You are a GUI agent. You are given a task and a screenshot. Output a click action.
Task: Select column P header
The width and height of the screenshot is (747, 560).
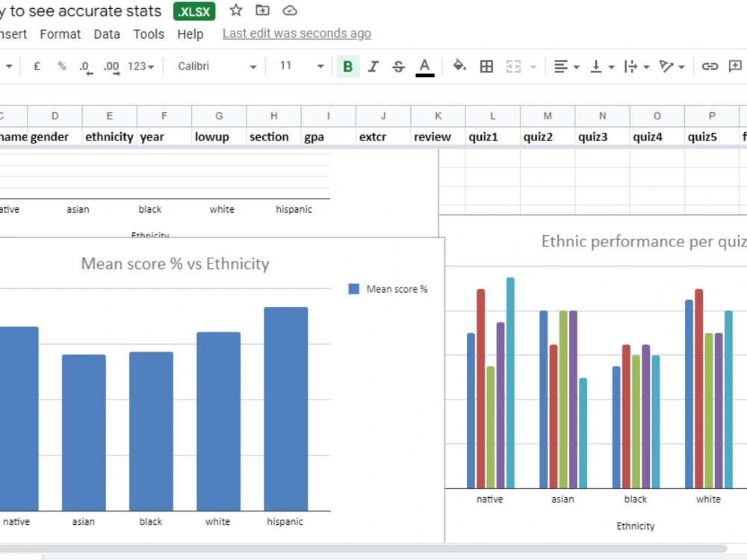712,116
